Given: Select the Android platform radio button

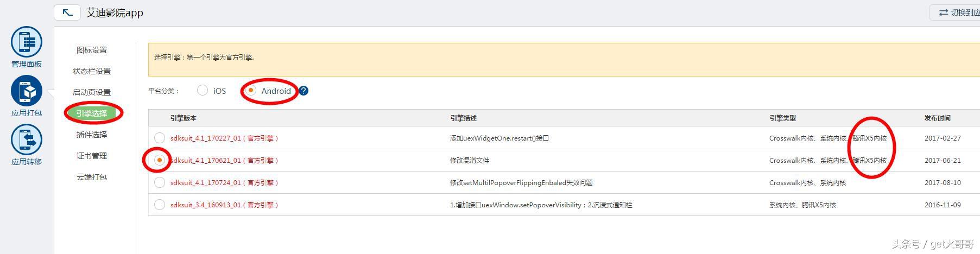Looking at the screenshot, I should 251,91.
